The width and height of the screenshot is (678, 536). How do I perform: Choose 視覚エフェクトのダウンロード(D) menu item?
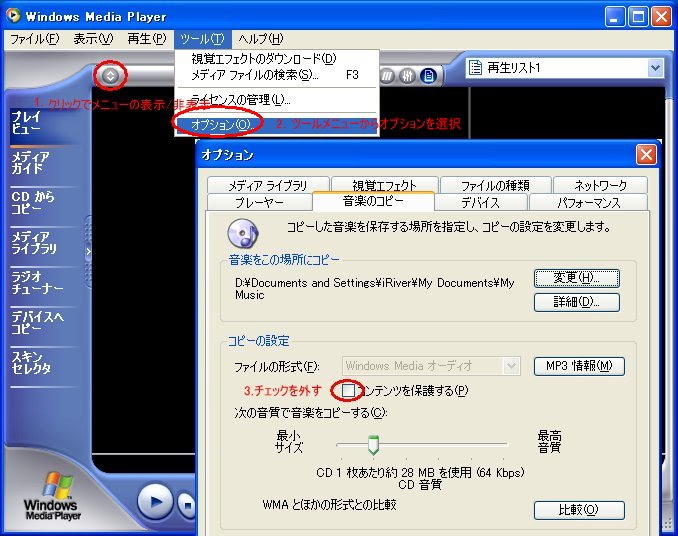pyautogui.click(x=277, y=59)
